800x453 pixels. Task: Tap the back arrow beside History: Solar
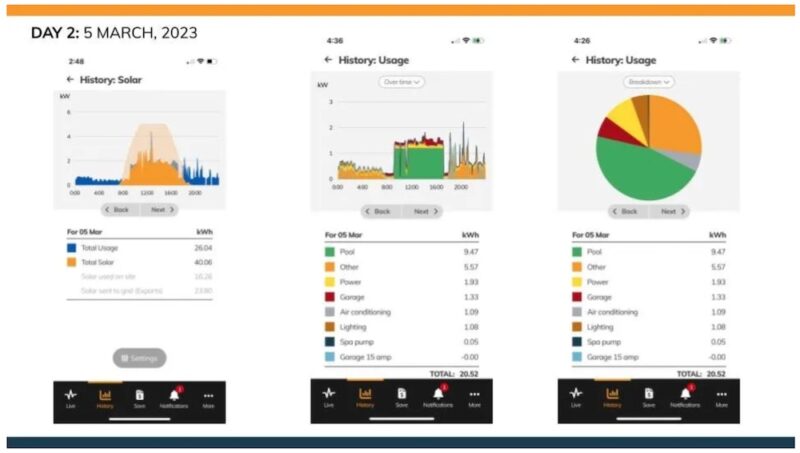pyautogui.click(x=70, y=79)
